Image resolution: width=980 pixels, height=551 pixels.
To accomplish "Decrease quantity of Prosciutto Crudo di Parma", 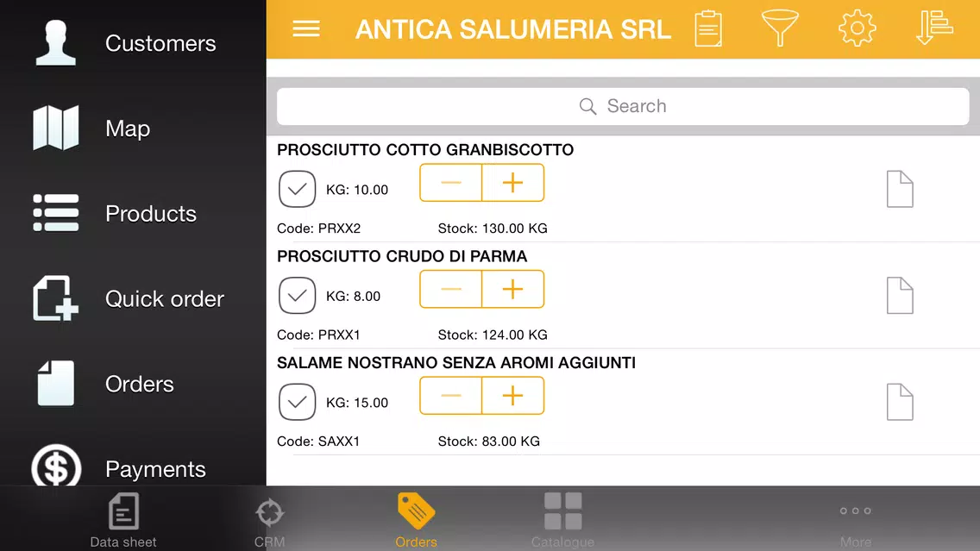I will coord(450,289).
